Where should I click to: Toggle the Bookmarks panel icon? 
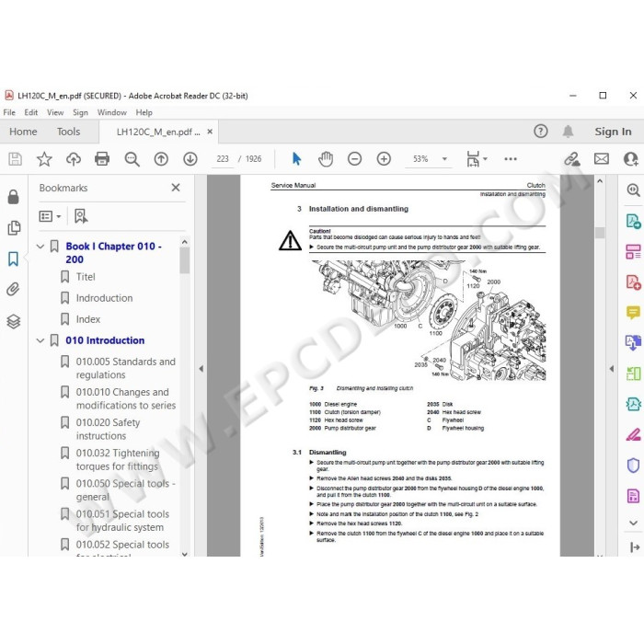click(x=13, y=259)
